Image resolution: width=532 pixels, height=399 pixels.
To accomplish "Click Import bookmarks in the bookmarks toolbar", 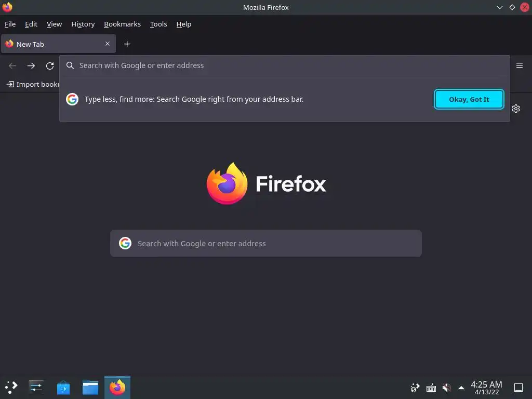I will (33, 84).
